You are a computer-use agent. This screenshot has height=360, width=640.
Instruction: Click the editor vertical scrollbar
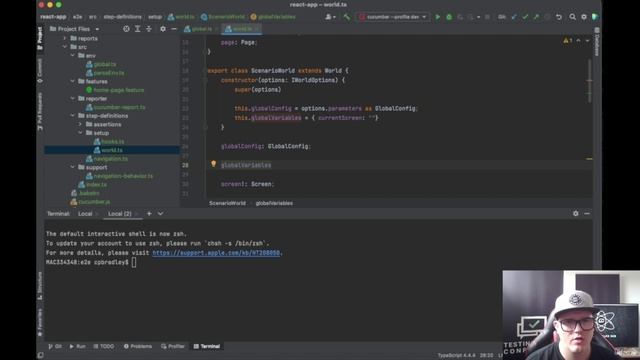coord(589,80)
